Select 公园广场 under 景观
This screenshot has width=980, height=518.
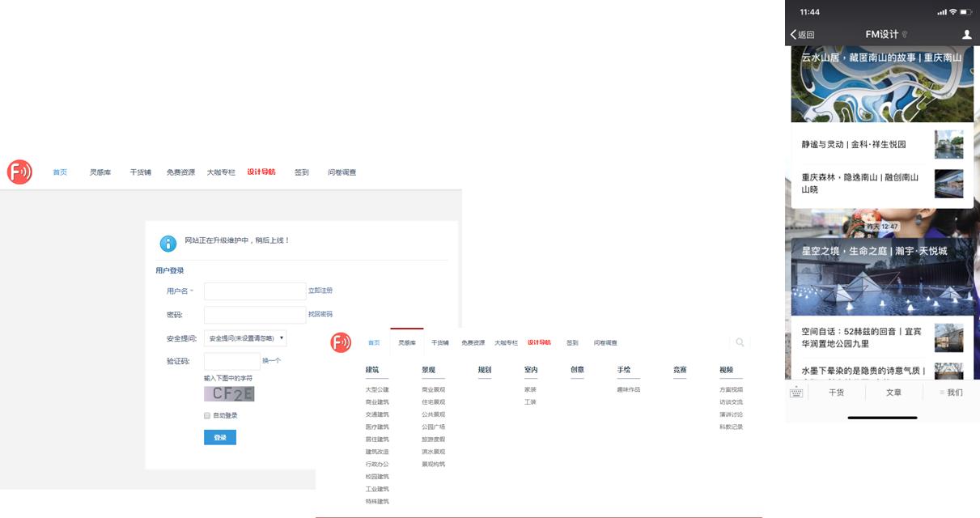click(x=434, y=427)
